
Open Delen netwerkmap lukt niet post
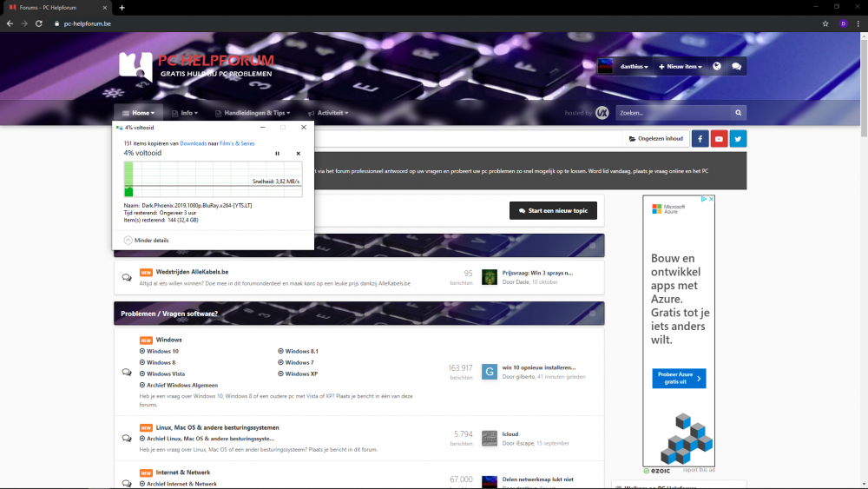click(x=537, y=479)
